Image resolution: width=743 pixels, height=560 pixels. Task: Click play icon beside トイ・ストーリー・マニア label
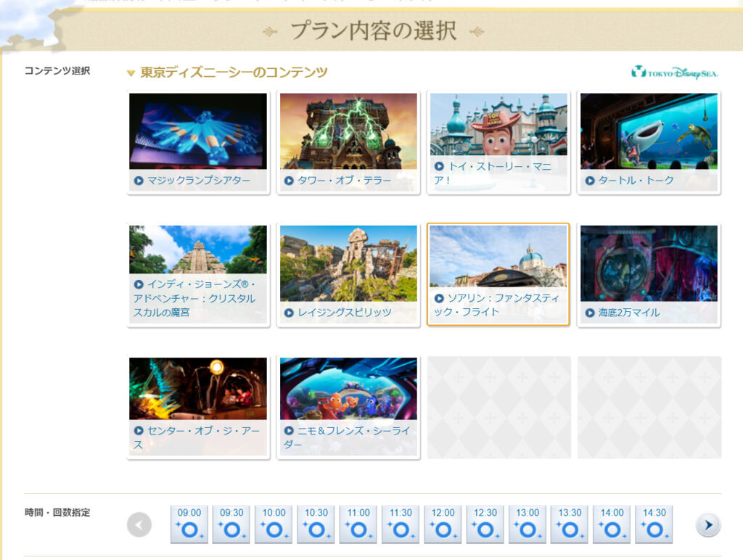(x=439, y=166)
